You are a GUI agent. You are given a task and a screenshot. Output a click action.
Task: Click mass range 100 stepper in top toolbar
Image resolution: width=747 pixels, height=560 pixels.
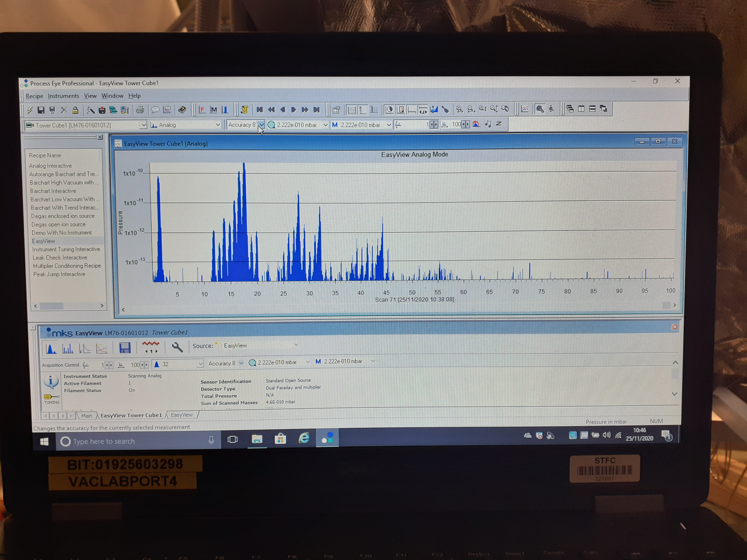[465, 124]
